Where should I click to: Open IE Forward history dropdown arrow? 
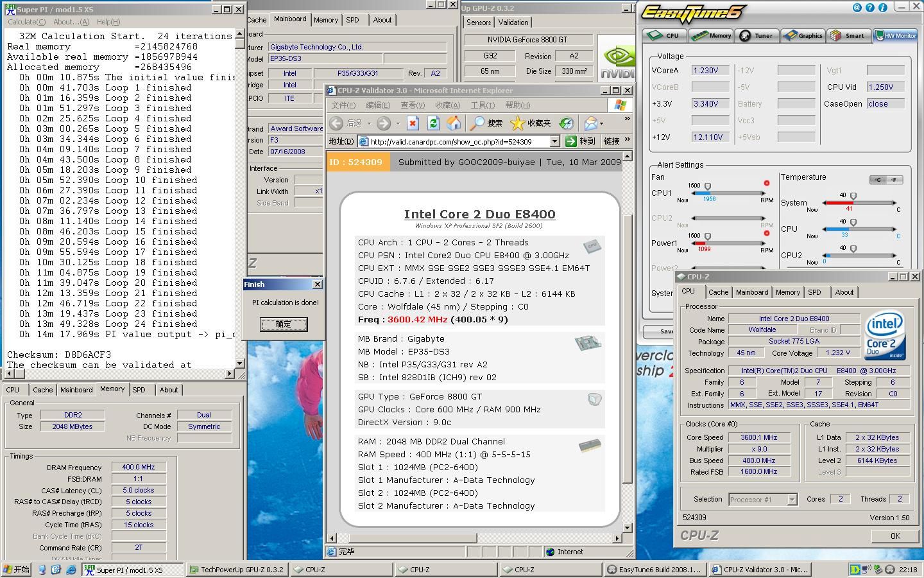[398, 123]
